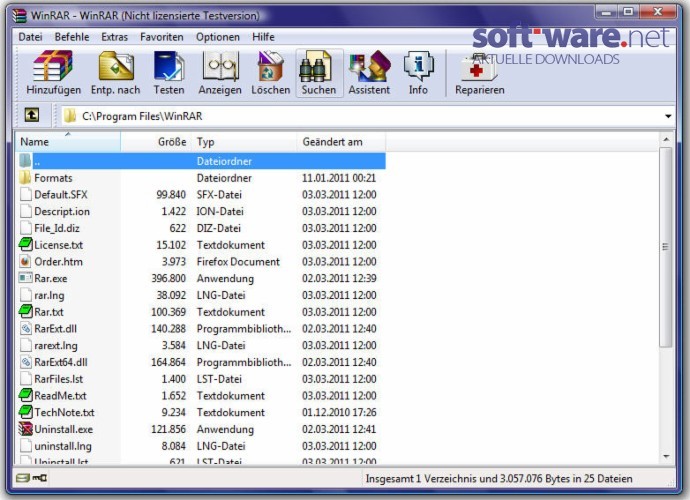Click status bar total bytes text

click(x=499, y=478)
